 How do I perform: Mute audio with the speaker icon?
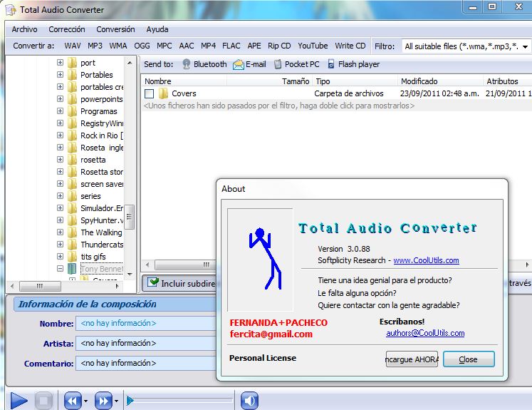250,401
